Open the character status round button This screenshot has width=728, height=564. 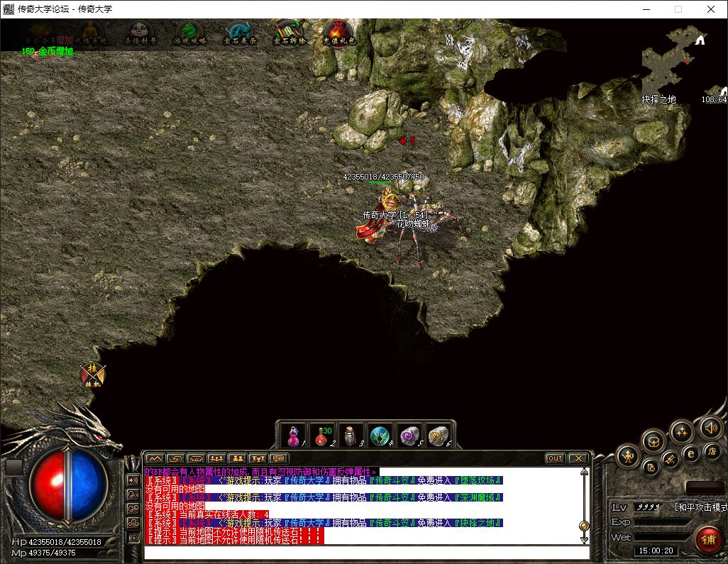[629, 456]
